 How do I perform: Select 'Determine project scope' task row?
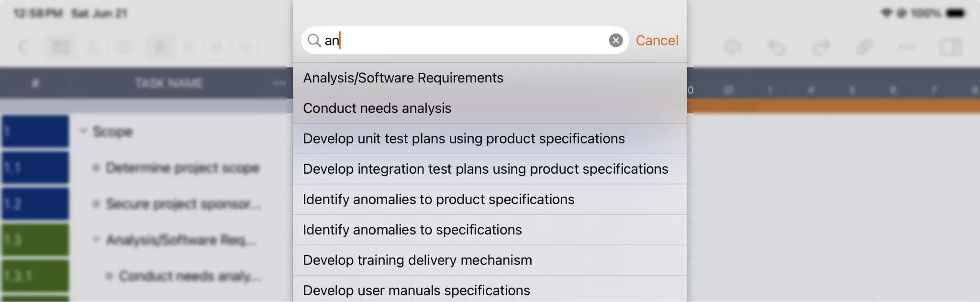click(x=182, y=168)
